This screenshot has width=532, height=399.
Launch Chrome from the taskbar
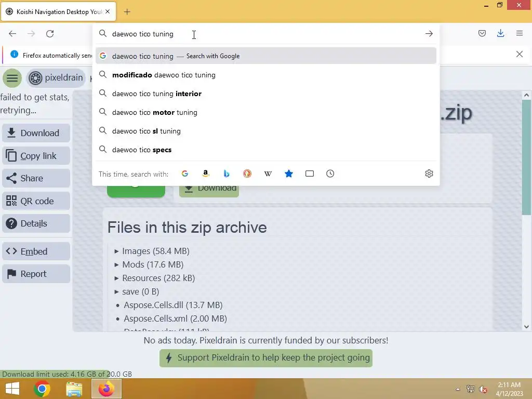coord(42,389)
